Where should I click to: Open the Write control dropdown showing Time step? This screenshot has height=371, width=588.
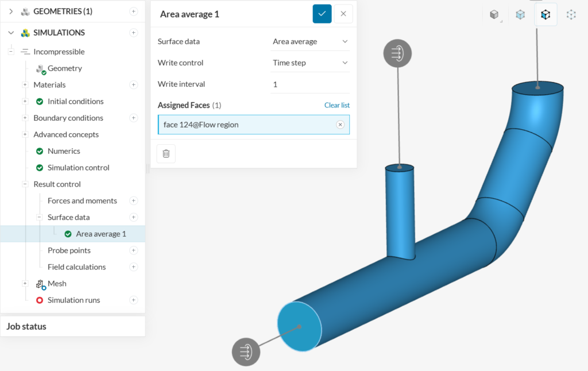coord(310,63)
